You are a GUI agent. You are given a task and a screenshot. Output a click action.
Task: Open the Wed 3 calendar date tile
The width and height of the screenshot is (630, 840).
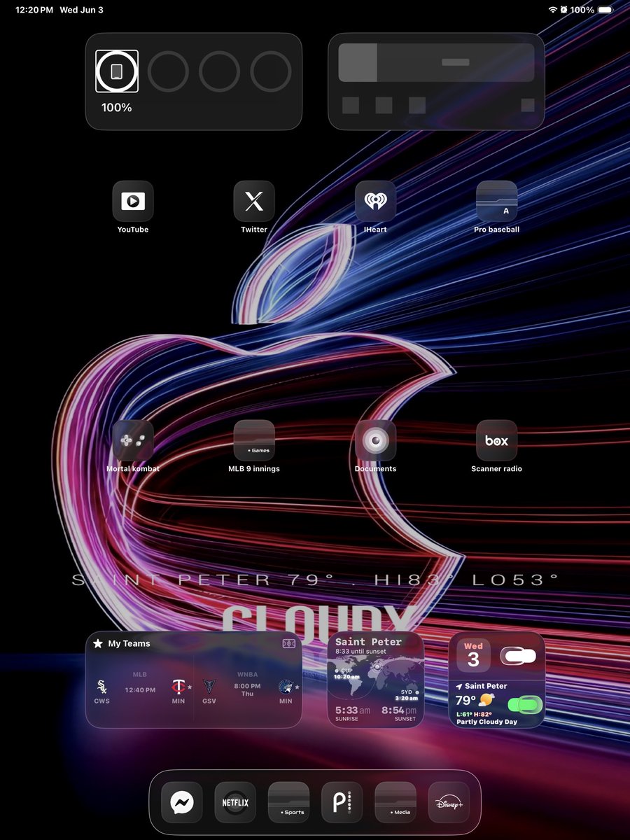click(473, 655)
